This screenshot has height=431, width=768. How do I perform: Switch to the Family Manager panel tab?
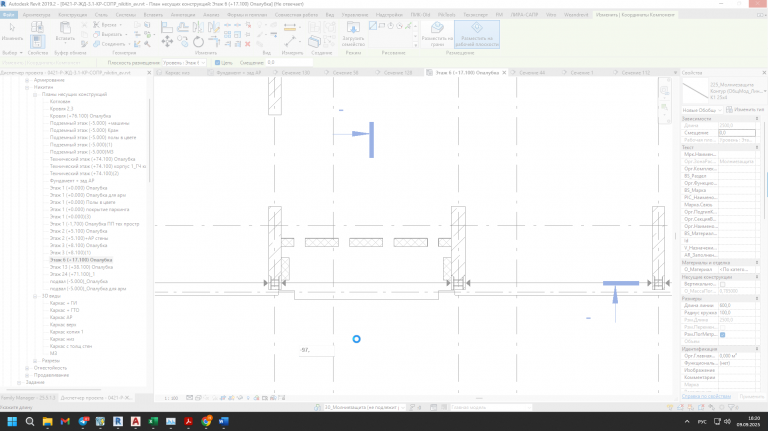[x=28, y=398]
